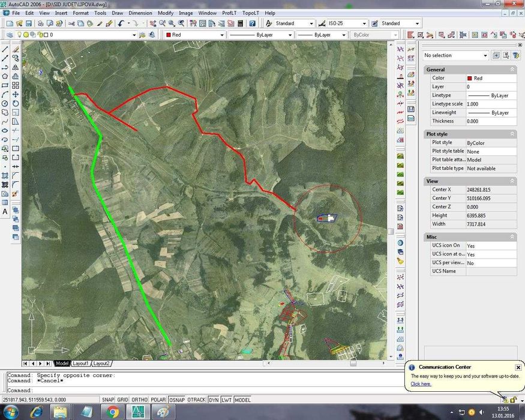Open the File menu

point(16,13)
